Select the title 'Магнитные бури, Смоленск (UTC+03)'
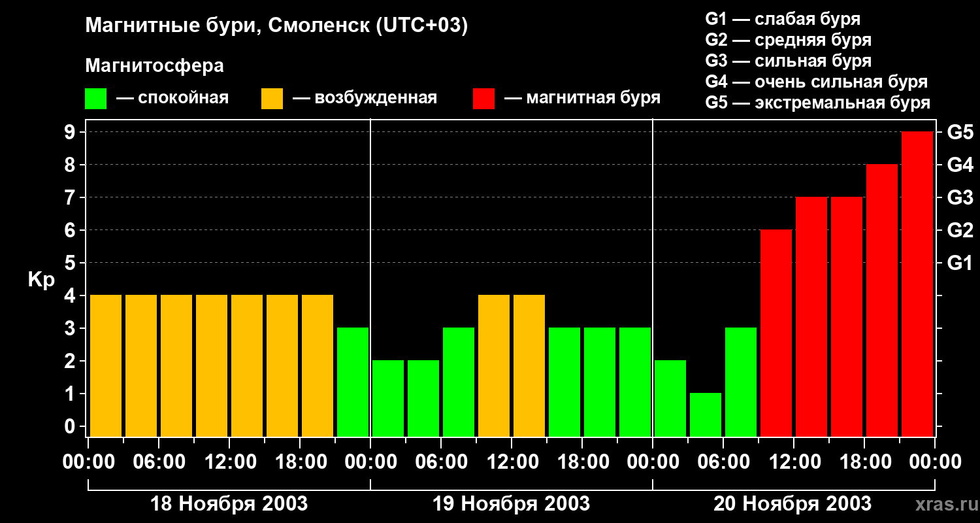Viewport: 980px width, 523px height. click(277, 27)
